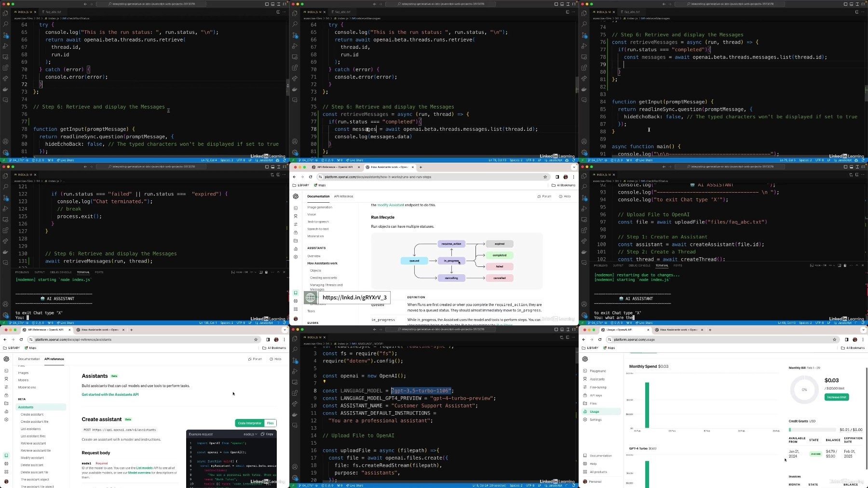Reload the Run lifecycle documentation browser page
The image size is (868, 488).
pos(311,177)
